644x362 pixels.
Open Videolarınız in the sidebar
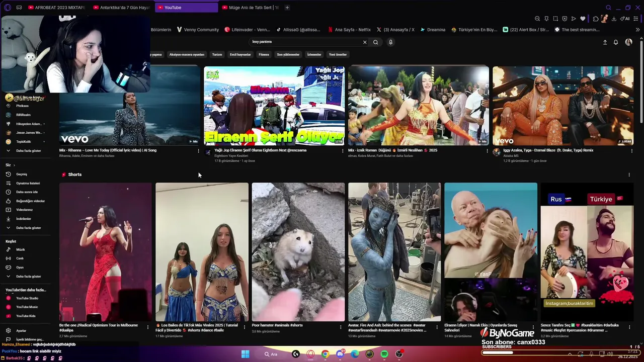pyautogui.click(x=24, y=210)
